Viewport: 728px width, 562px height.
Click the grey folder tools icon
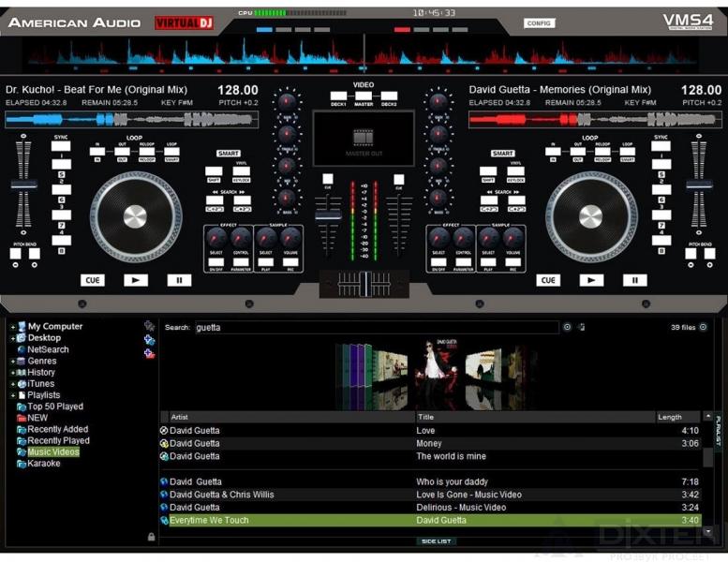point(149,326)
